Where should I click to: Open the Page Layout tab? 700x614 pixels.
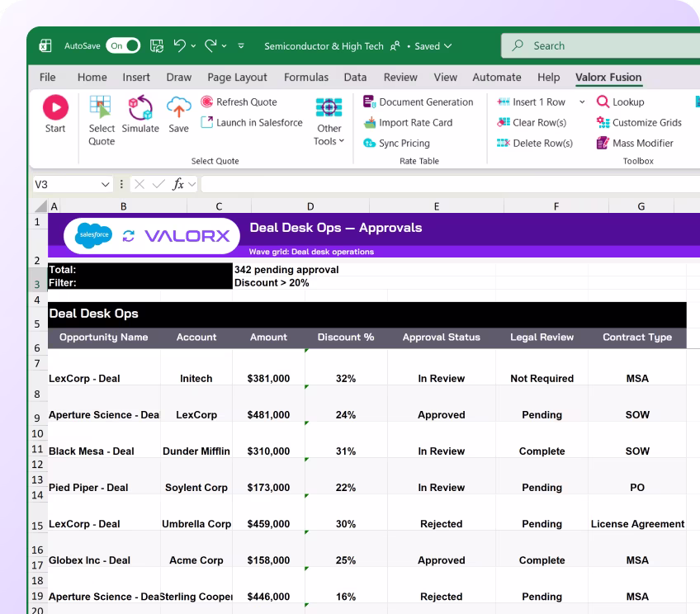(x=237, y=78)
